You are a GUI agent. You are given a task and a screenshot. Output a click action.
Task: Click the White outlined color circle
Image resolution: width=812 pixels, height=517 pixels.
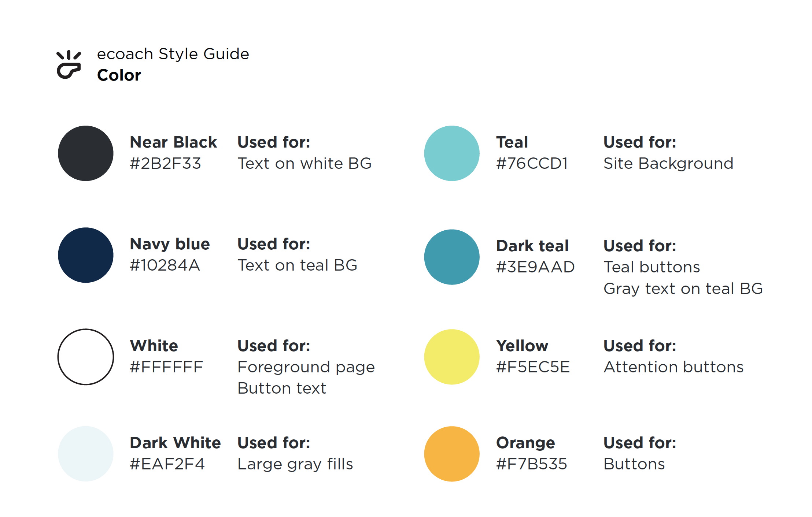point(86,357)
